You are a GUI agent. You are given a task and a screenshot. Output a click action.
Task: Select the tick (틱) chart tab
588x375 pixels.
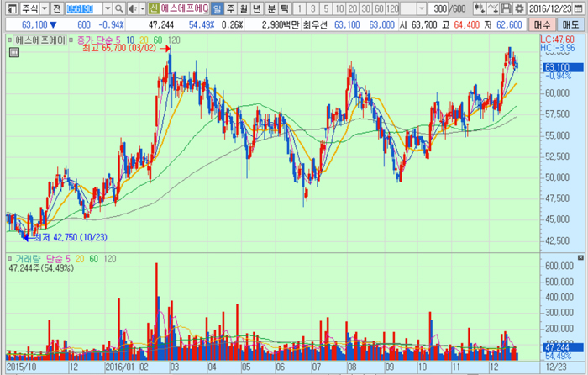click(x=285, y=8)
